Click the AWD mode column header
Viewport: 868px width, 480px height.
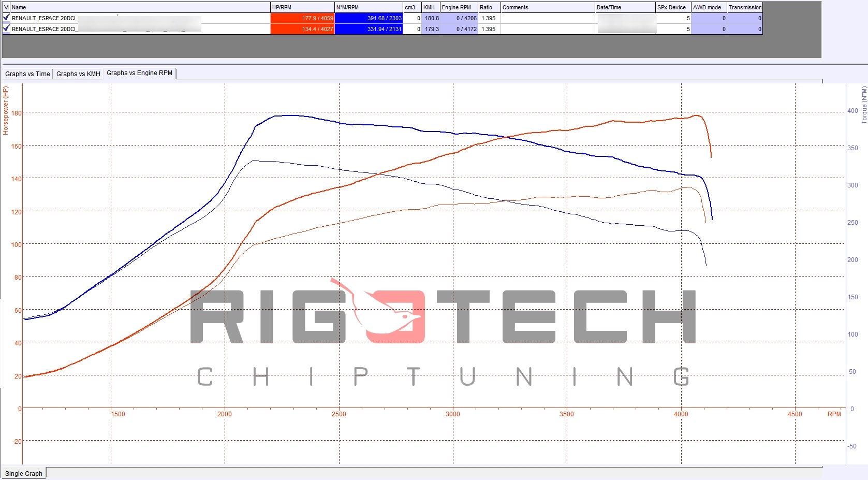click(709, 7)
